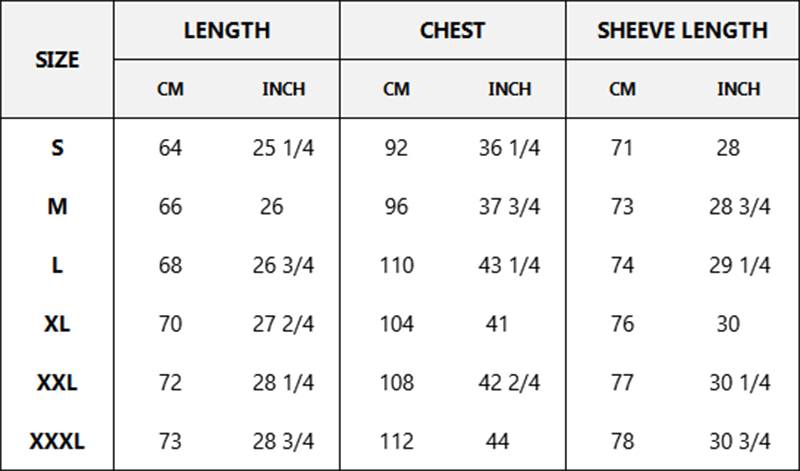The image size is (800, 471).
Task: Select the M size label
Action: [57, 207]
